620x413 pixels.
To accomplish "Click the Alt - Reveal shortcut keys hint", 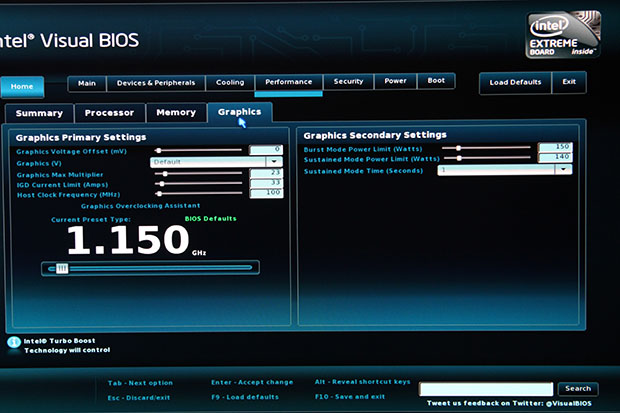I will tap(363, 382).
